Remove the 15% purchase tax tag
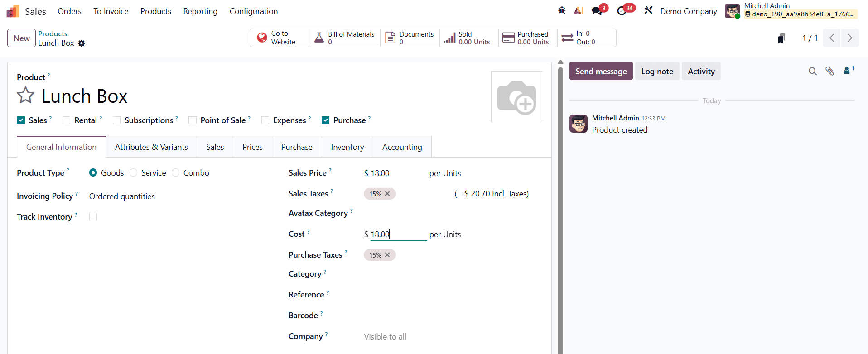Screen dimensions: 868x354 click(387, 255)
